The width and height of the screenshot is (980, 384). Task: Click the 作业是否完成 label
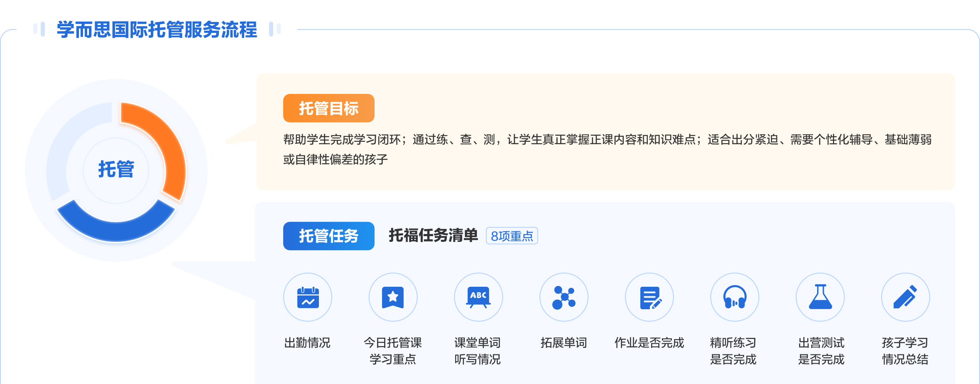pyautogui.click(x=649, y=342)
